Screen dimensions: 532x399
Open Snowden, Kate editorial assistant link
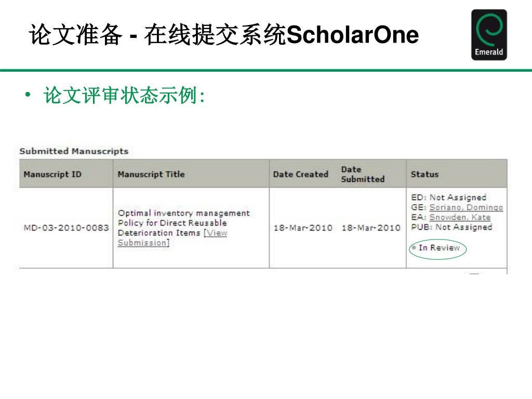click(x=460, y=217)
